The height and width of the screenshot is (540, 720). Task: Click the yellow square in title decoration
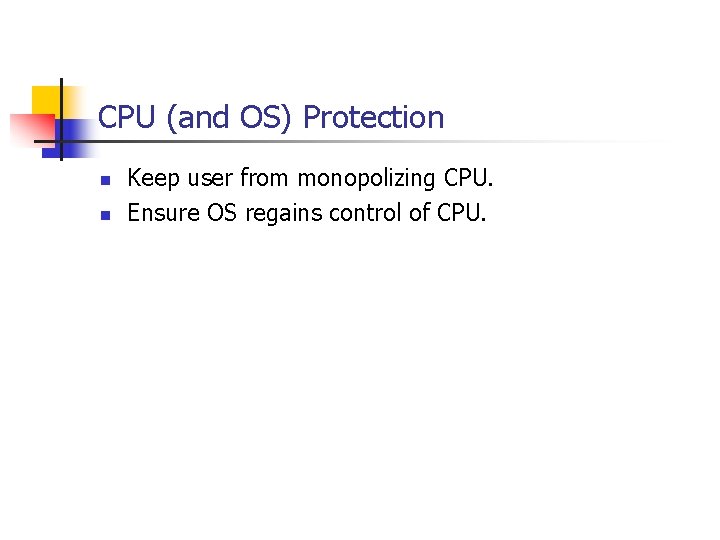(45, 100)
